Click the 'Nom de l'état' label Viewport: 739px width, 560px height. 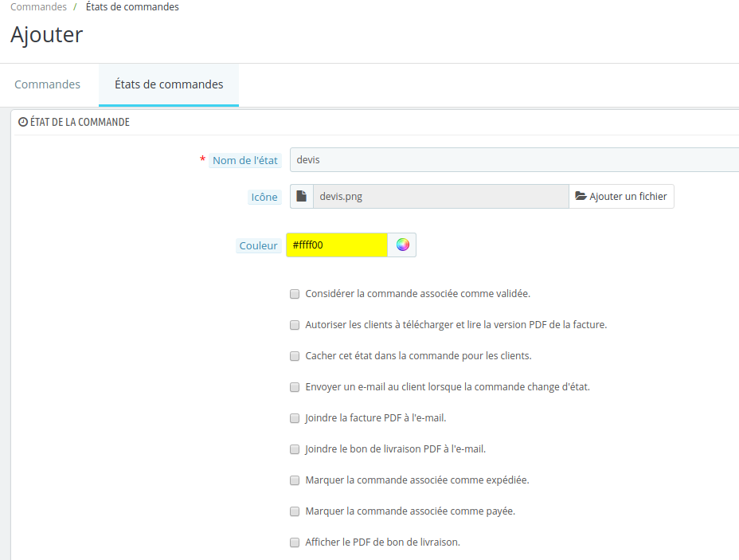pyautogui.click(x=245, y=160)
